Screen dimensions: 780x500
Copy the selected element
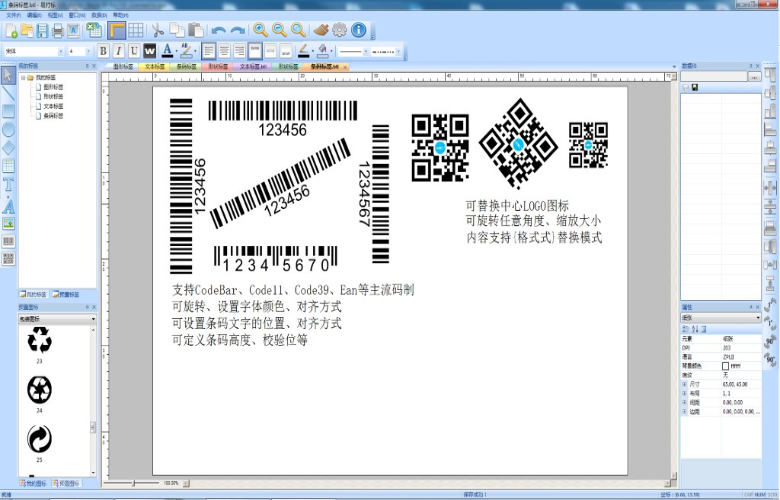(x=177, y=30)
